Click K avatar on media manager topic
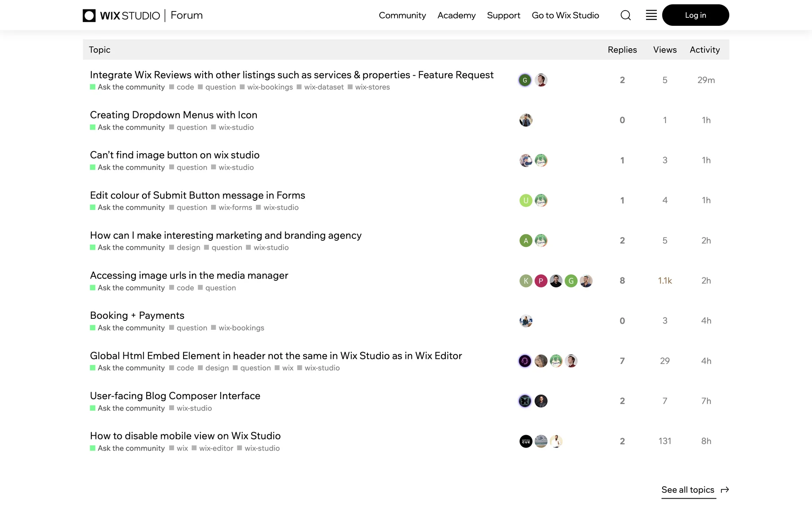Viewport: 812px width, 508px height. [526, 281]
